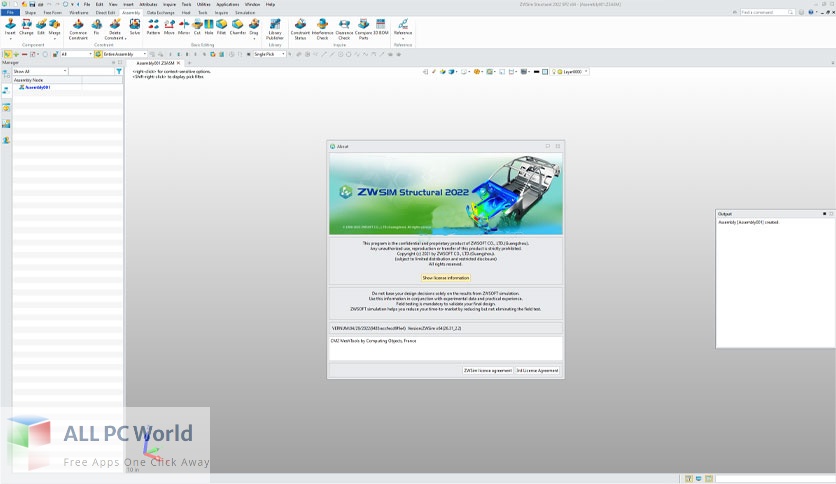The image size is (836, 484).
Task: Click 3rd License Agreement button
Action: click(x=537, y=370)
